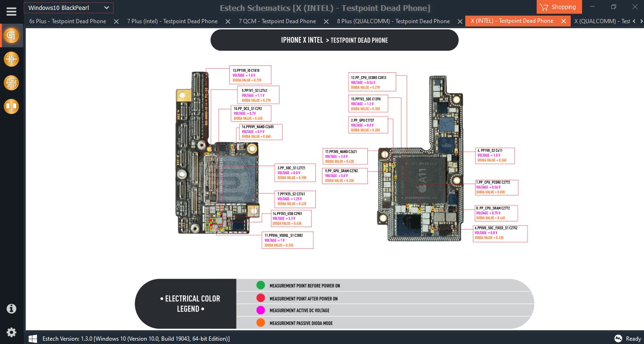Switch to 6s Plus Testpoint tab
The width and height of the screenshot is (644, 344).
[68, 21]
